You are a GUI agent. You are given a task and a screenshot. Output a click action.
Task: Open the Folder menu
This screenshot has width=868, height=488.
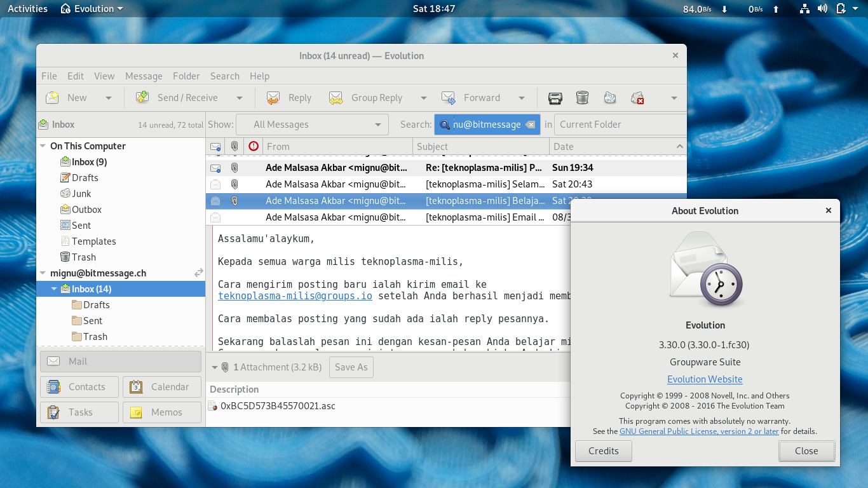[186, 76]
